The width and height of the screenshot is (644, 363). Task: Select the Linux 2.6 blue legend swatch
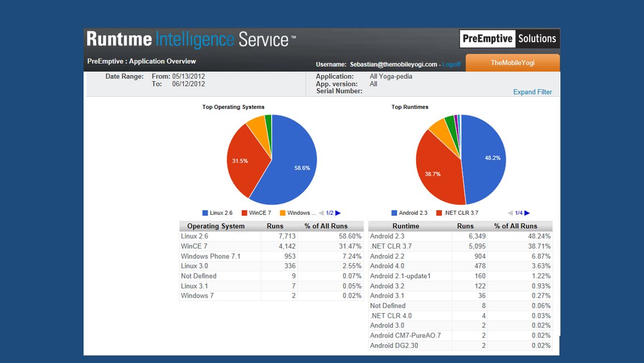pos(205,213)
